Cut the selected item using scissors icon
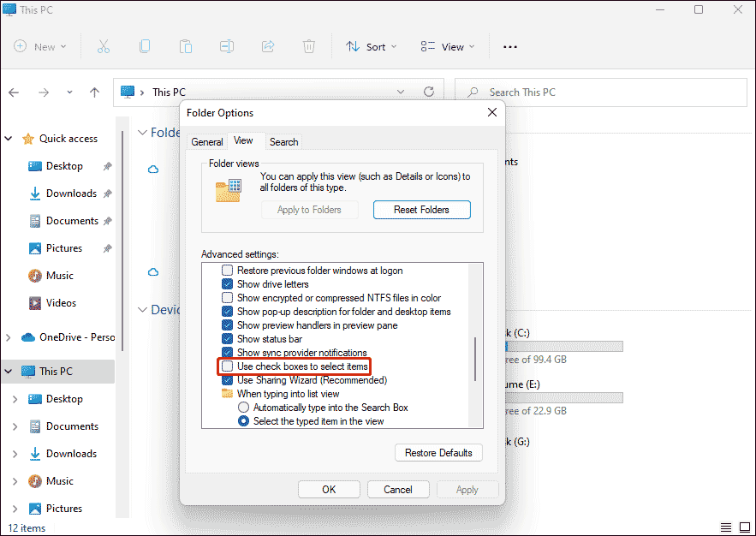The image size is (756, 536). click(x=103, y=46)
